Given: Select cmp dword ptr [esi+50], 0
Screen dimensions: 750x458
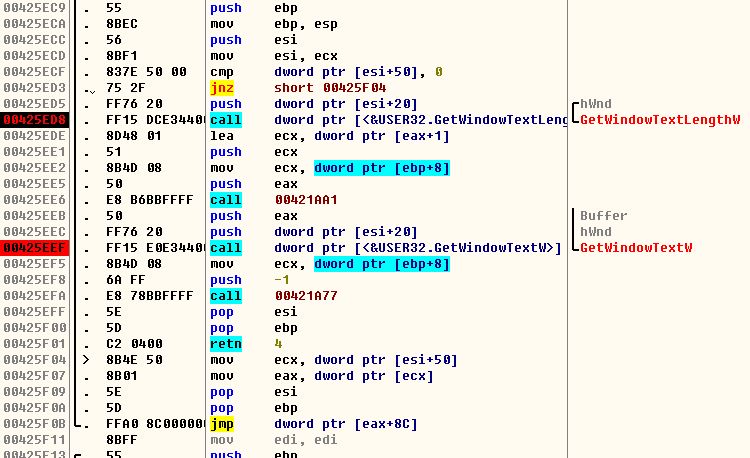Looking at the screenshot, I should 326,72.
